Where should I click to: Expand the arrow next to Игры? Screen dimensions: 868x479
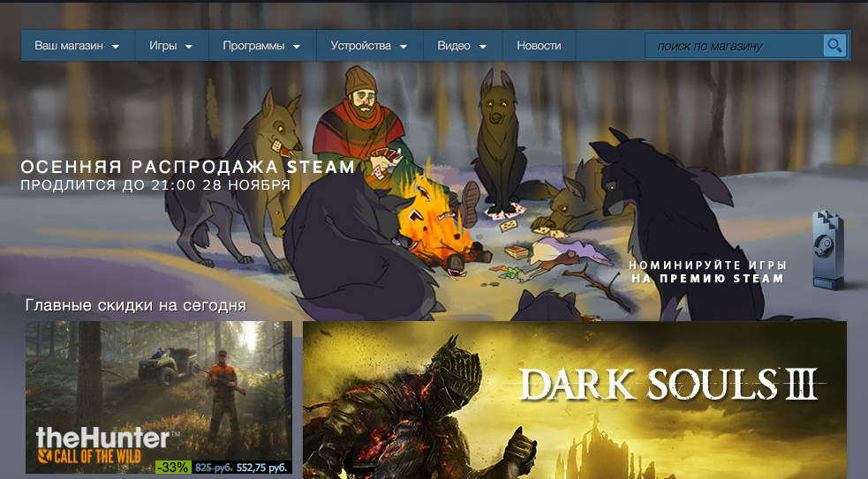click(189, 47)
